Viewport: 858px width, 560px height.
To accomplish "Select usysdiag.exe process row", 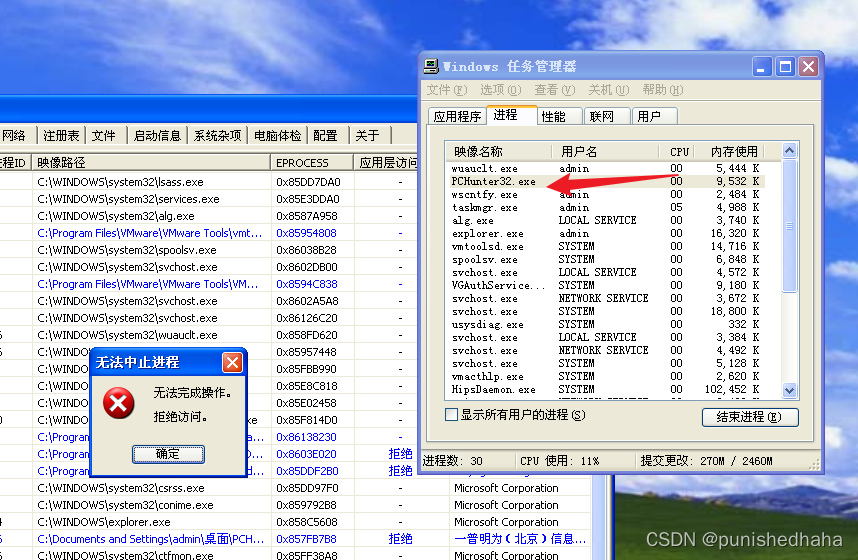I will pos(606,325).
